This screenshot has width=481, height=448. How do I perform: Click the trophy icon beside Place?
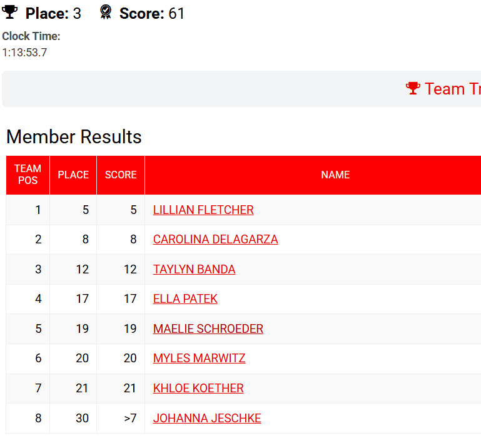tap(10, 13)
